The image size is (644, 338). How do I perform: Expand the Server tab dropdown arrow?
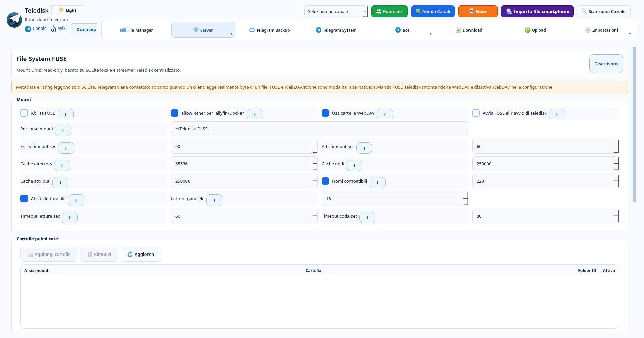[x=231, y=34]
